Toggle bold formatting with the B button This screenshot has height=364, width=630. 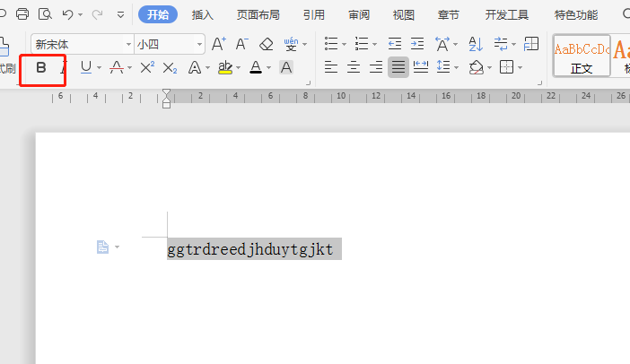coord(41,67)
